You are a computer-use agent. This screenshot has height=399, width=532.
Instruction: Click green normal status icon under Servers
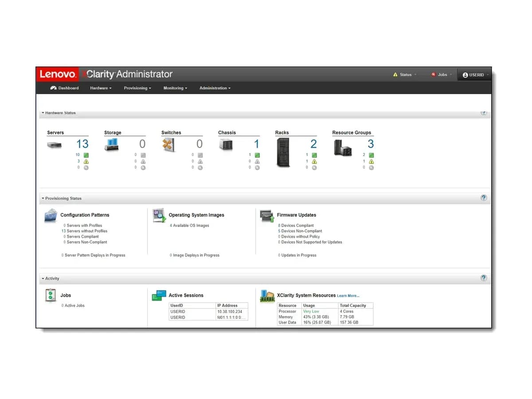[86, 155]
